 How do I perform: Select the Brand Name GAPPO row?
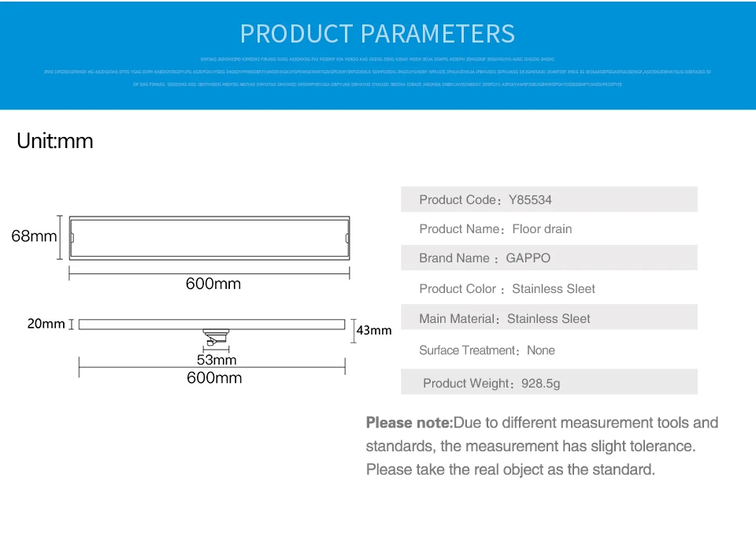(549, 258)
